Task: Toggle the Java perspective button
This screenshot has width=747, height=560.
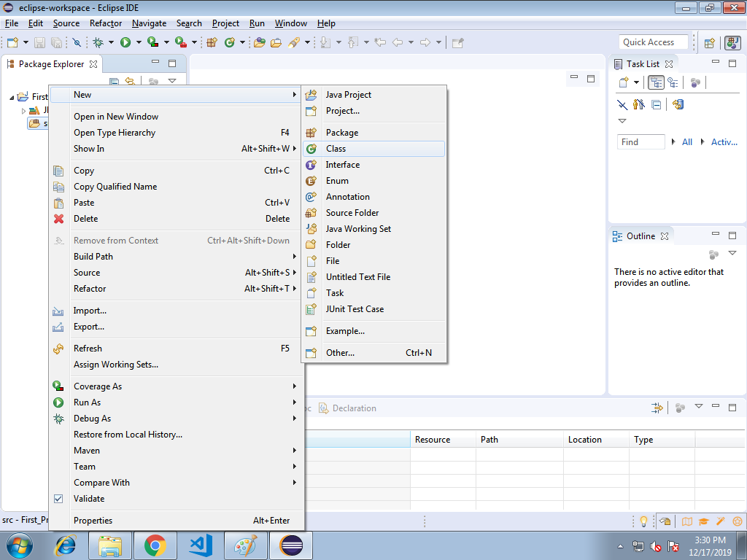Action: (x=732, y=43)
